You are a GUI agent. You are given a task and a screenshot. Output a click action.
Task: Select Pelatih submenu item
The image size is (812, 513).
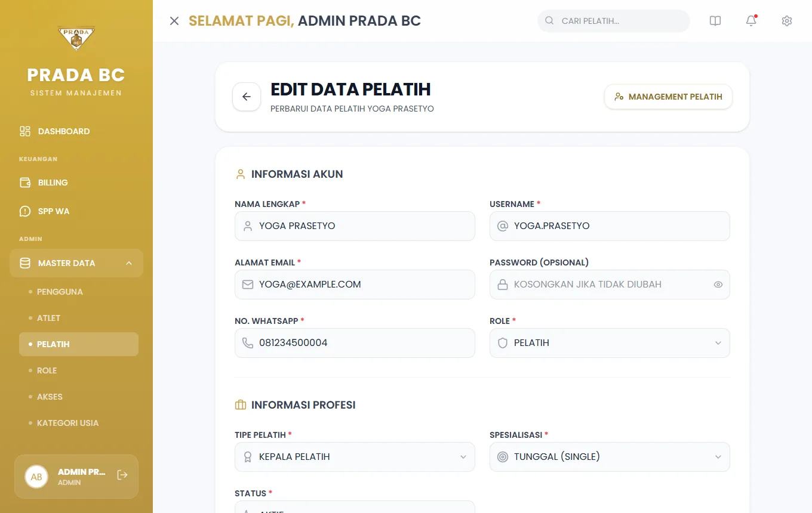tap(79, 344)
